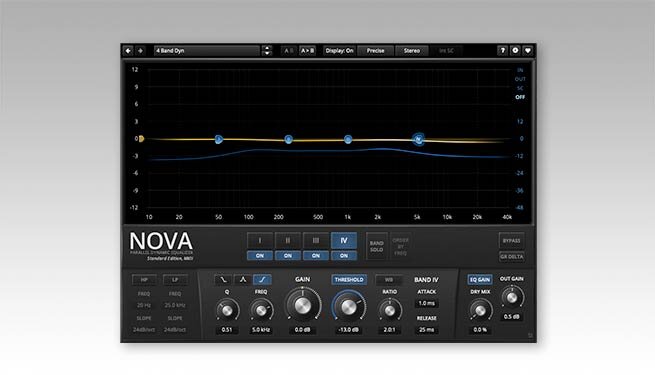Image resolution: width=655 pixels, height=375 pixels.
Task: Select the bell filter shape icon
Action: coord(243,279)
